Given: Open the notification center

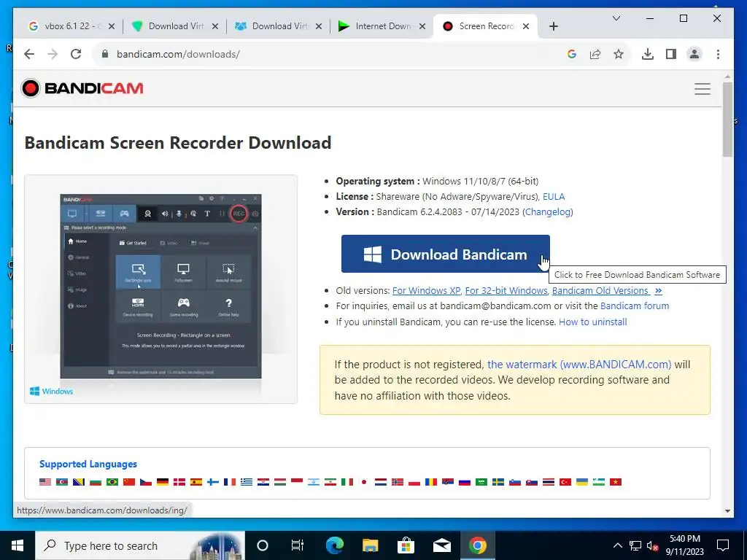Looking at the screenshot, I should coord(723,545).
